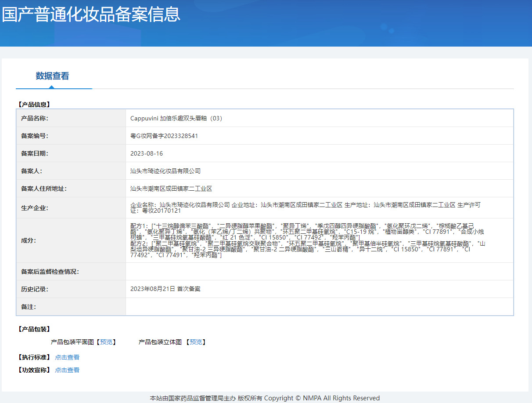Image resolution: width=532 pixels, height=403 pixels.
Task: Click the 备案日期 row label
Action: pyautogui.click(x=35, y=153)
